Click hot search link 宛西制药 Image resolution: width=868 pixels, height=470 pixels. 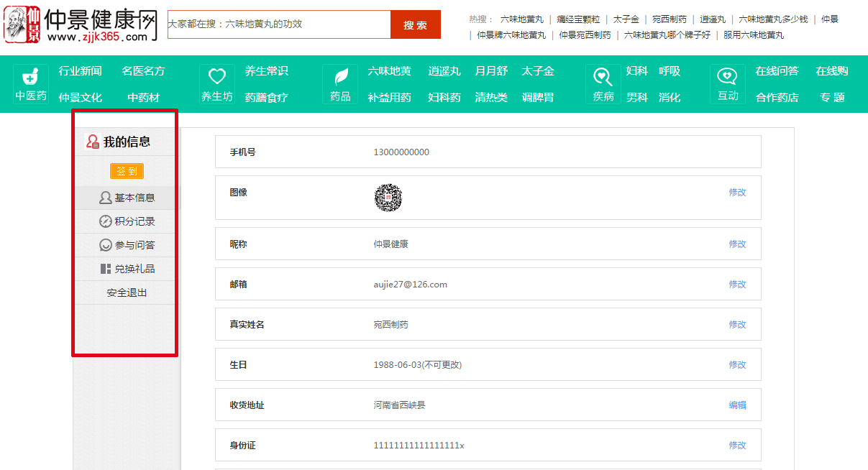[670, 19]
